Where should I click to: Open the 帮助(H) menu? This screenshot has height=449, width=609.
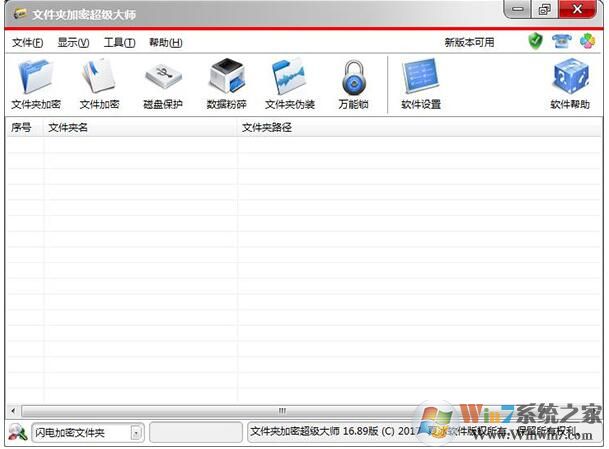pos(165,42)
